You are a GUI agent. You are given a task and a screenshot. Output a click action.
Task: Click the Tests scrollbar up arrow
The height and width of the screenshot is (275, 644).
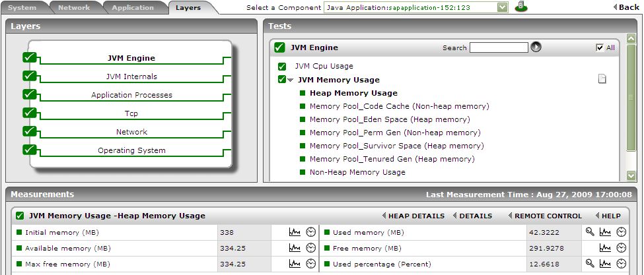pyautogui.click(x=631, y=38)
